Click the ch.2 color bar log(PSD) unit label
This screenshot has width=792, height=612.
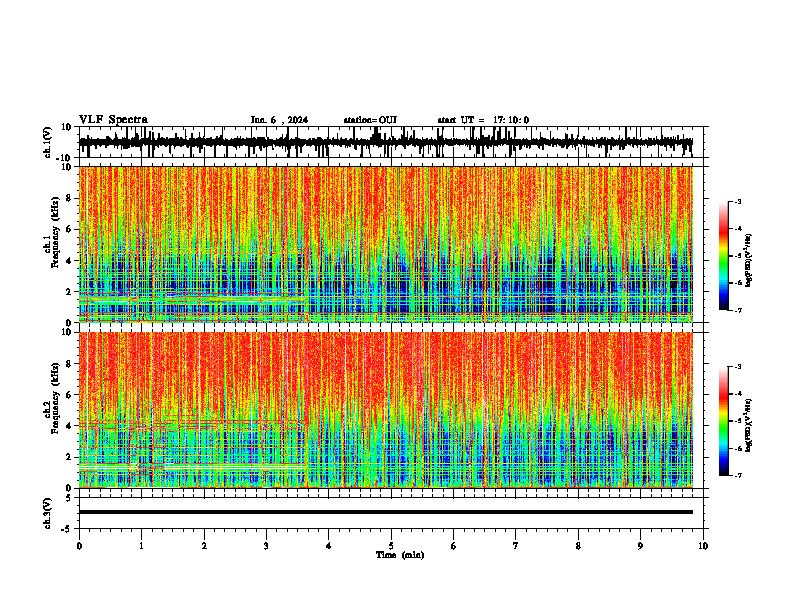pyautogui.click(x=749, y=425)
